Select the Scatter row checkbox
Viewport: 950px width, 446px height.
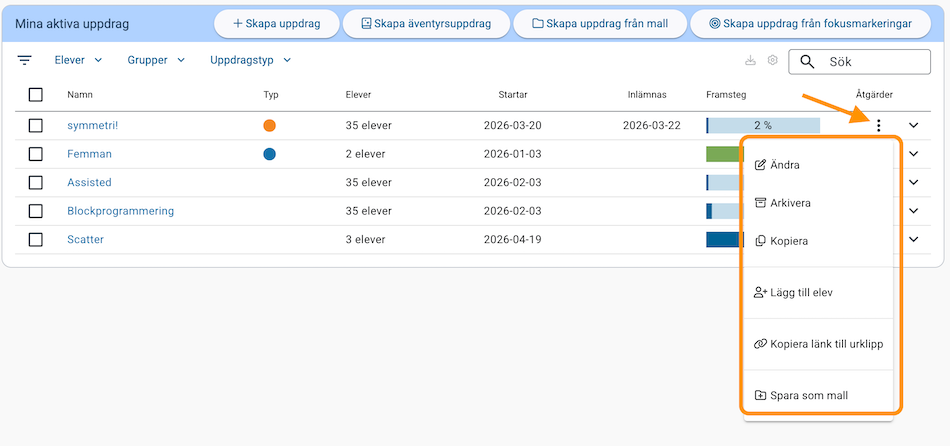pyautogui.click(x=36, y=240)
